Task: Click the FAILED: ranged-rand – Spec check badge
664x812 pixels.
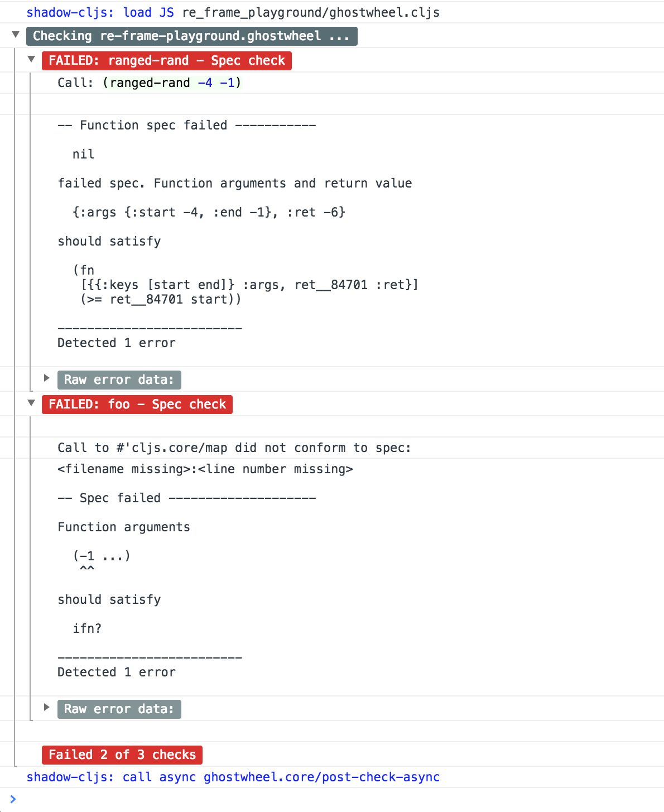Action: (x=167, y=61)
